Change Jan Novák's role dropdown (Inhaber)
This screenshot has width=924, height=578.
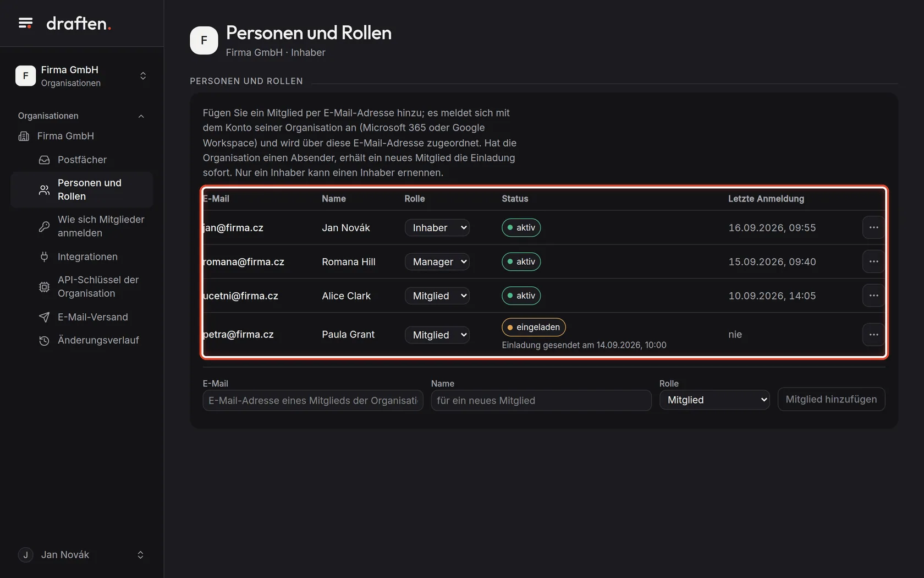point(437,228)
